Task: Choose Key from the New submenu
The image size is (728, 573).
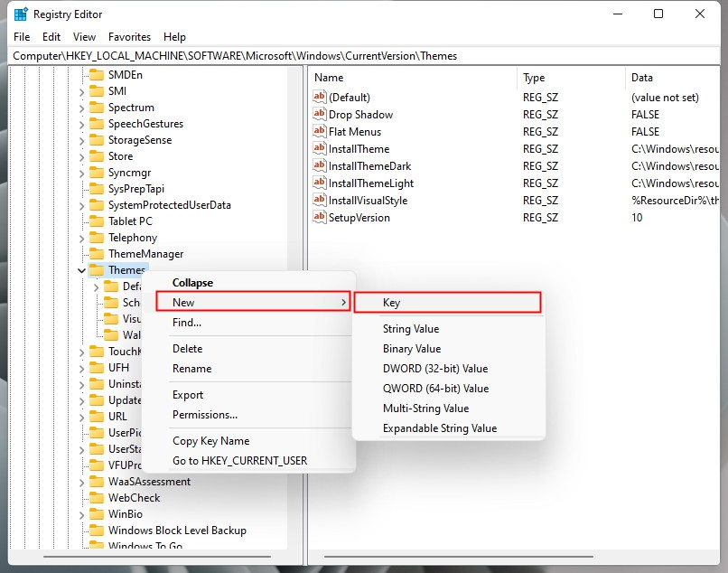Action: pos(448,303)
